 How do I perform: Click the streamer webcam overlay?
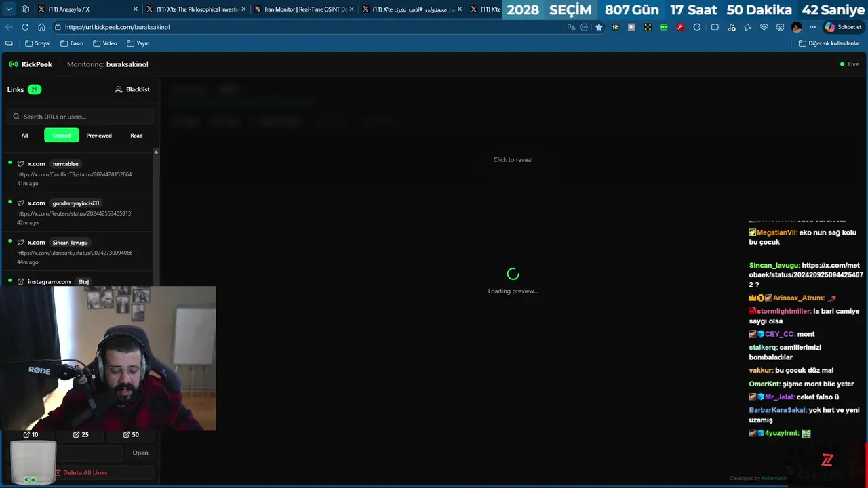[x=108, y=358]
